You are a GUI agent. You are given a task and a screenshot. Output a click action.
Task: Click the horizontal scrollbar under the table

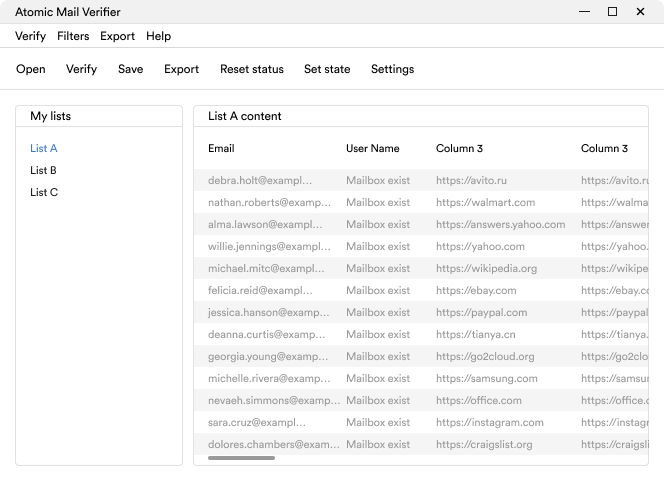241,458
